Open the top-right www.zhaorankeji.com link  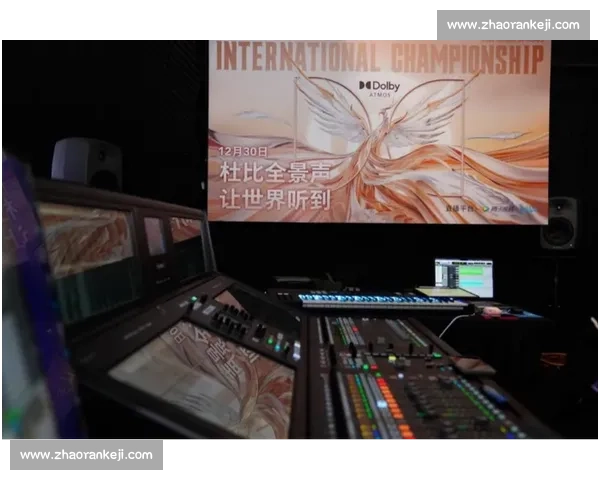[512, 24]
